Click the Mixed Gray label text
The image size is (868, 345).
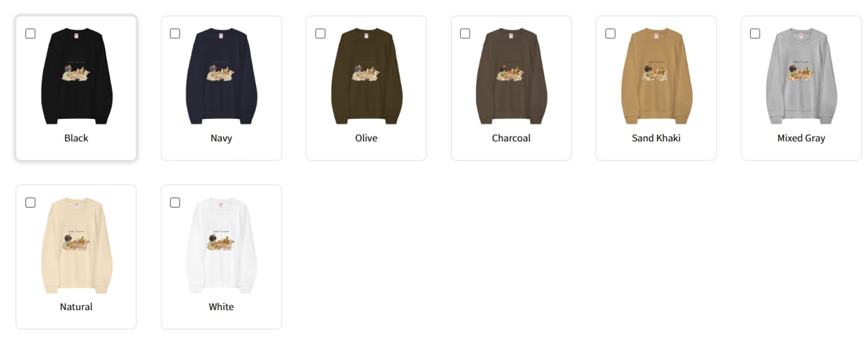(x=801, y=138)
